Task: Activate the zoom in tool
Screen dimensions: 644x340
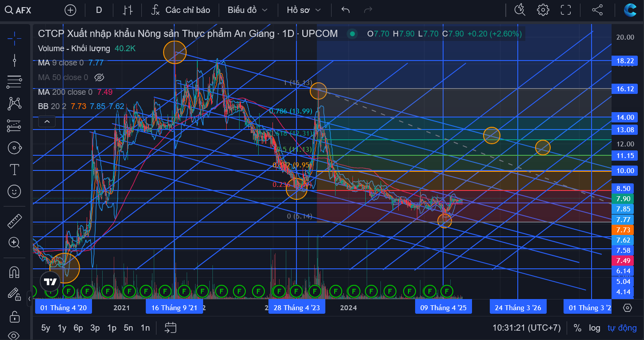Action: click(x=14, y=243)
